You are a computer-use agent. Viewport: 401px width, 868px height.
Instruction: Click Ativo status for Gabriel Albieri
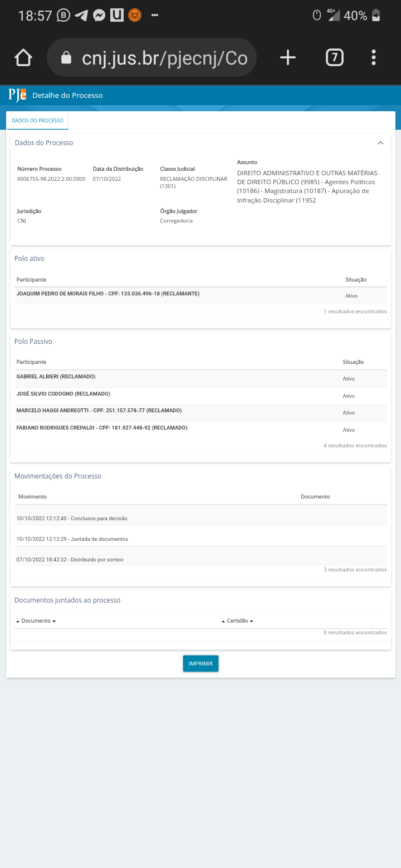(349, 379)
